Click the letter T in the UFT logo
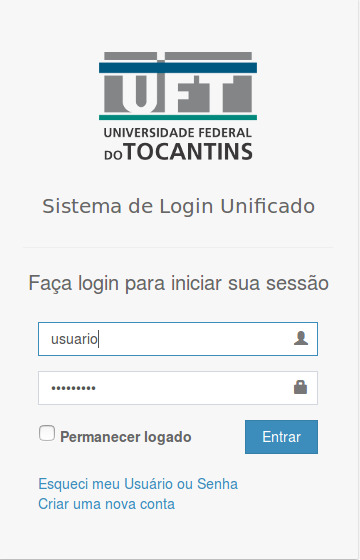Viewport: 360px width, 560px height. 234,93
